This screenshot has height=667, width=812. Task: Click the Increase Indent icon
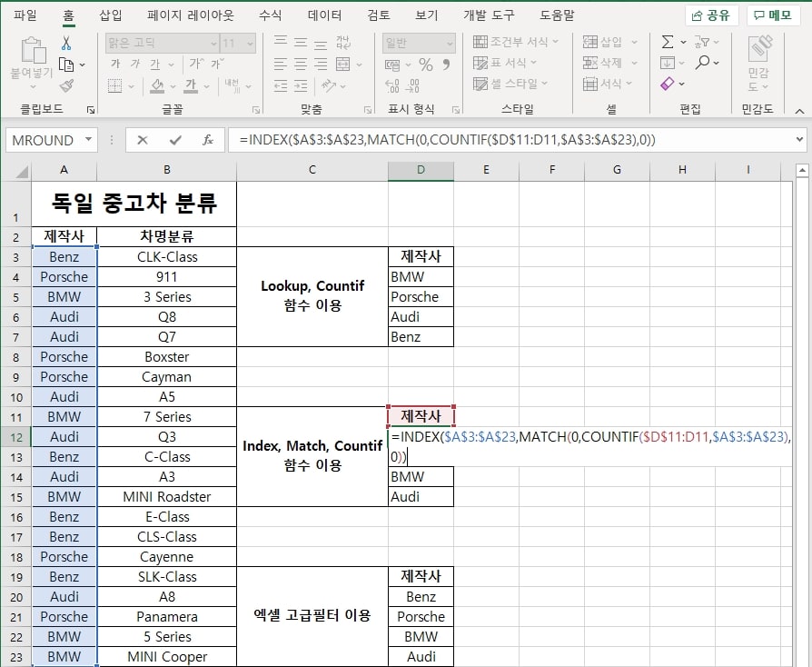click(301, 85)
